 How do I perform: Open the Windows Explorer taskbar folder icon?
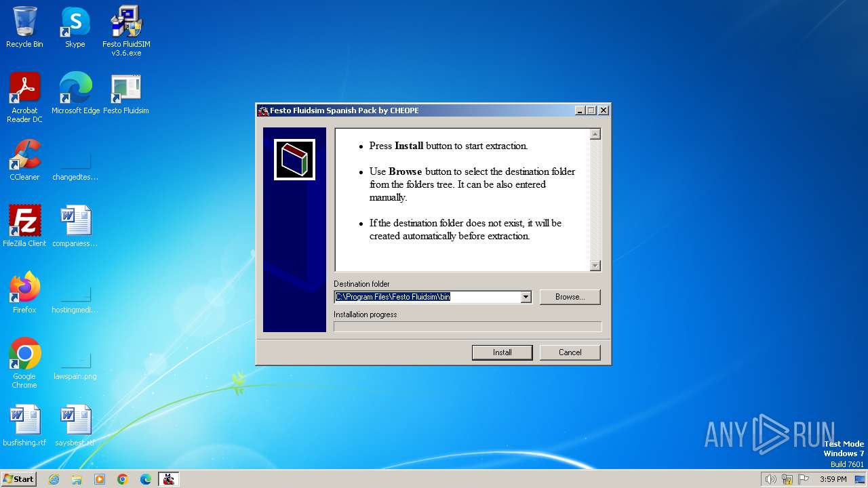(x=77, y=479)
